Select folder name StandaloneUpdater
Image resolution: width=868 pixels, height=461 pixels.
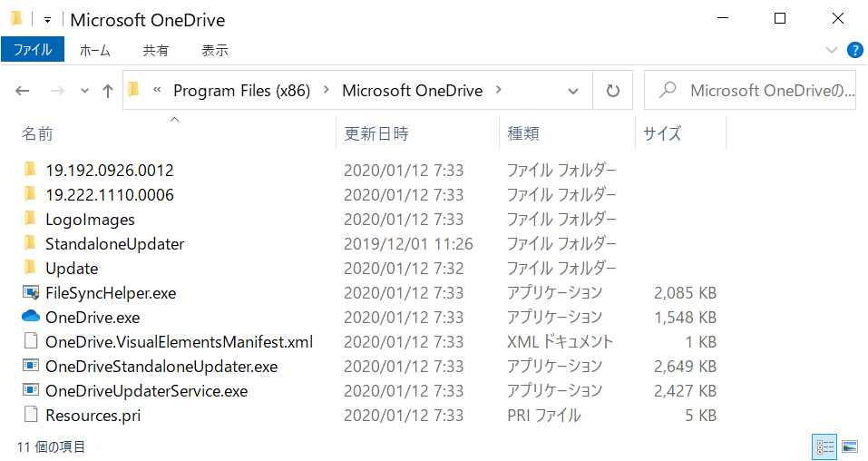point(114,244)
